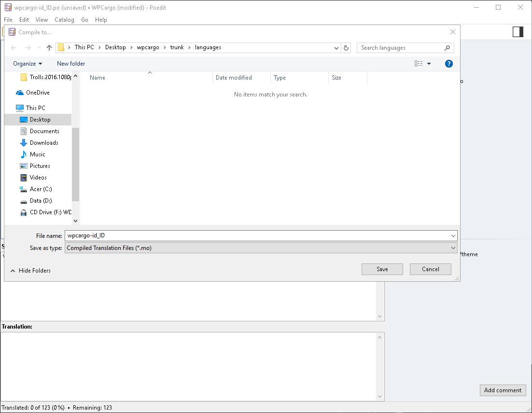Click the change view icon
This screenshot has width=532, height=413.
click(x=419, y=64)
